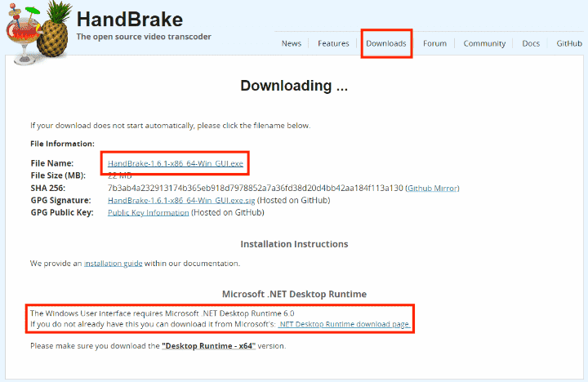Open .NET Desktop Runtime download page link
The height and width of the screenshot is (382, 588).
pos(344,324)
